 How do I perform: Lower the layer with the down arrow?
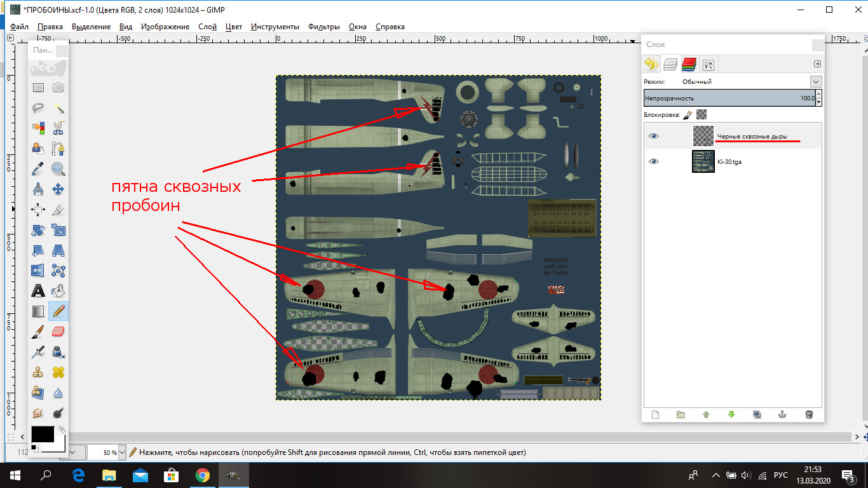coord(731,414)
